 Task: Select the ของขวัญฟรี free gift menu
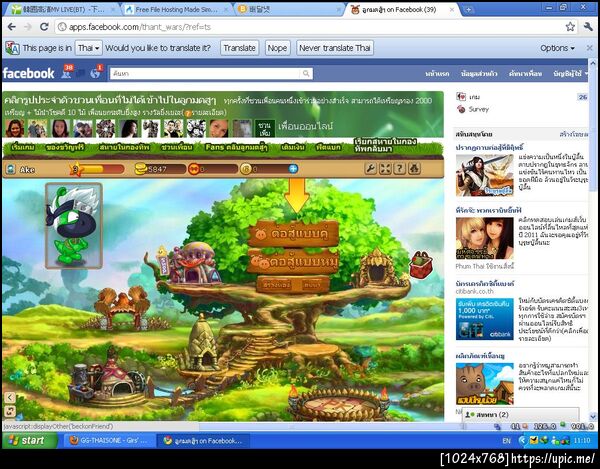point(65,147)
